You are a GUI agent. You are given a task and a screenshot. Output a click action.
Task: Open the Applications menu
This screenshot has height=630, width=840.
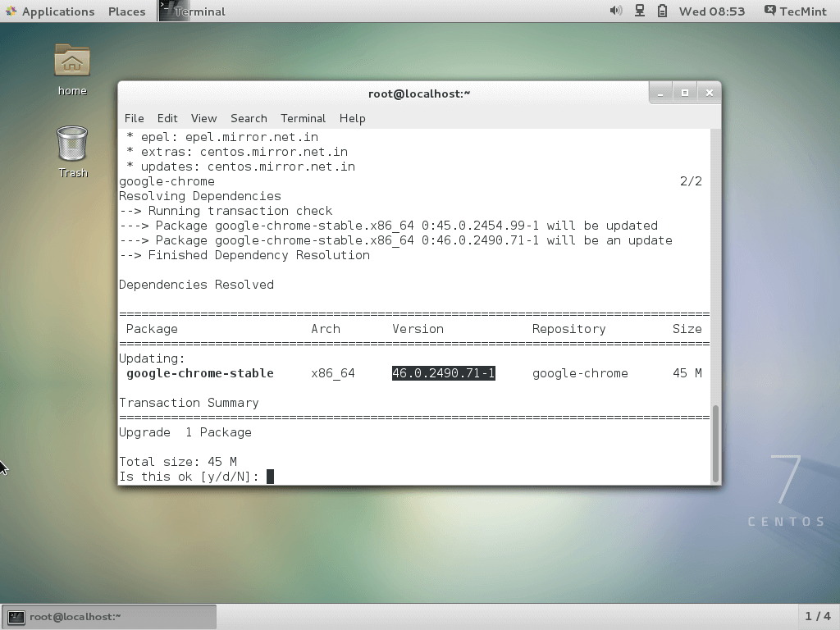50,11
